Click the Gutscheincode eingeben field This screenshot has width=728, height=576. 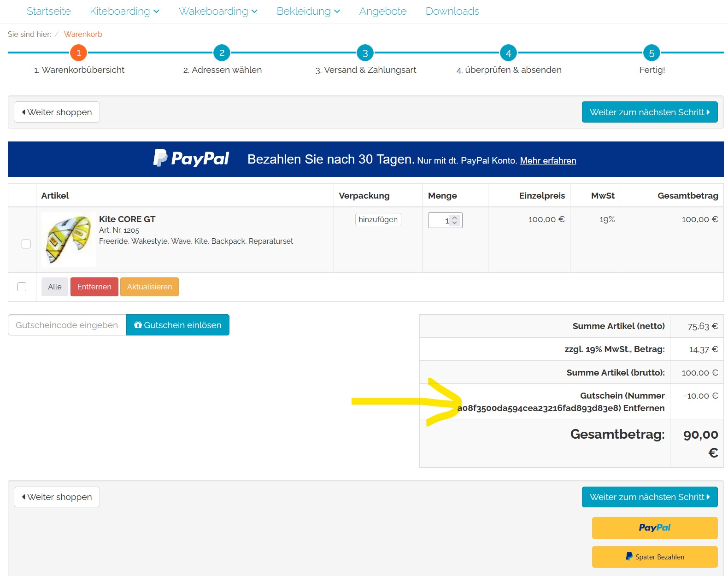pos(67,325)
